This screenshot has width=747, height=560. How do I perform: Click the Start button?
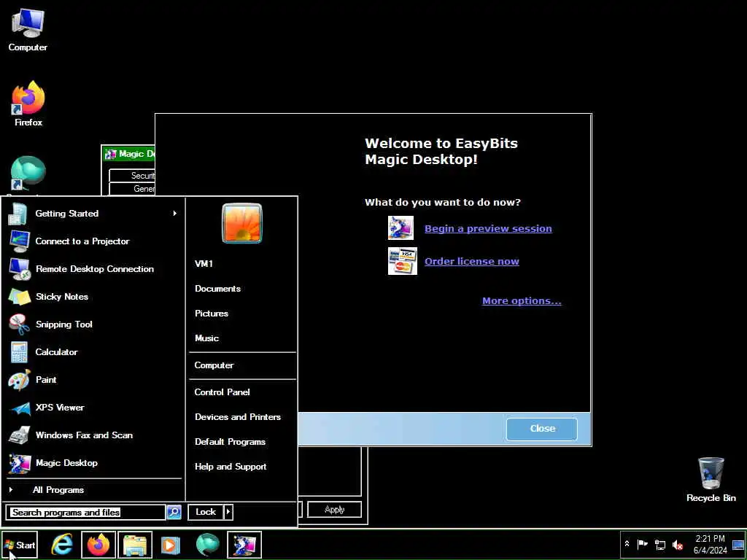pos(20,545)
